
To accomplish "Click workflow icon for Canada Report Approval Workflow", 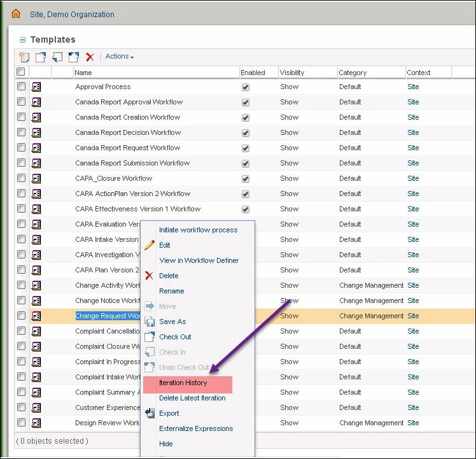I will coord(36,102).
